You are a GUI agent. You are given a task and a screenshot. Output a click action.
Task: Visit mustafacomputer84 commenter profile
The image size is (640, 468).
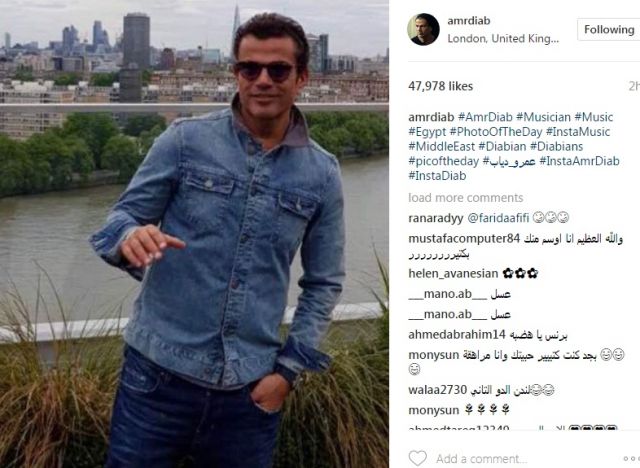tap(464, 239)
